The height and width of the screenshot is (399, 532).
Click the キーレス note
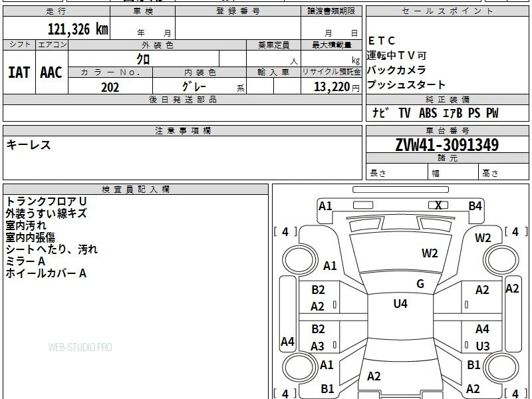[29, 145]
